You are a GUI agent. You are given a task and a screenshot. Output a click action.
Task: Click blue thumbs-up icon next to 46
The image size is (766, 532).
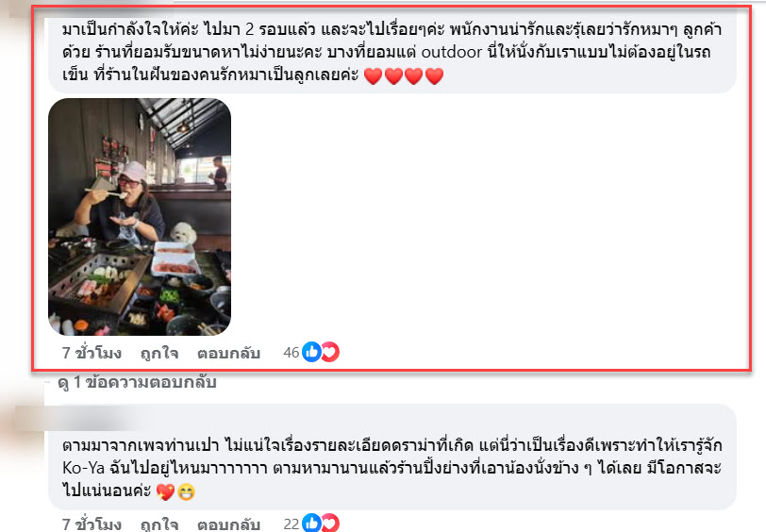click(311, 352)
